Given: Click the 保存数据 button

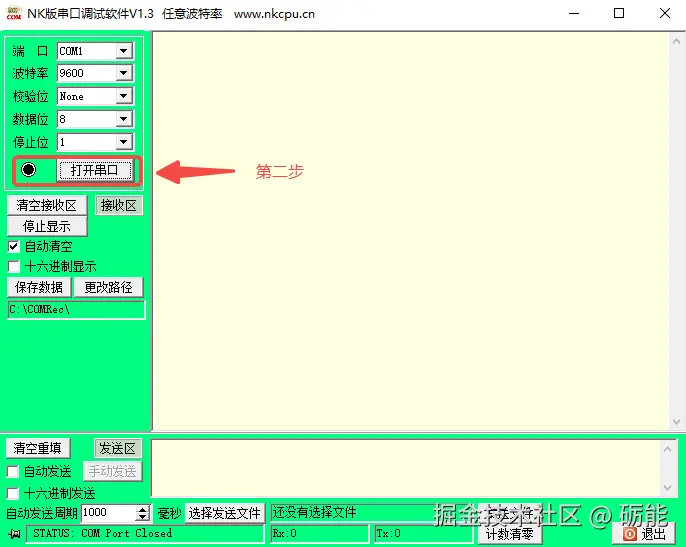Looking at the screenshot, I should coord(39,287).
